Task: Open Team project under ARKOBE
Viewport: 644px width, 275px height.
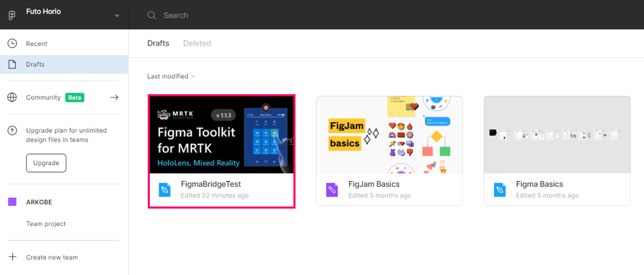Action: (x=46, y=224)
